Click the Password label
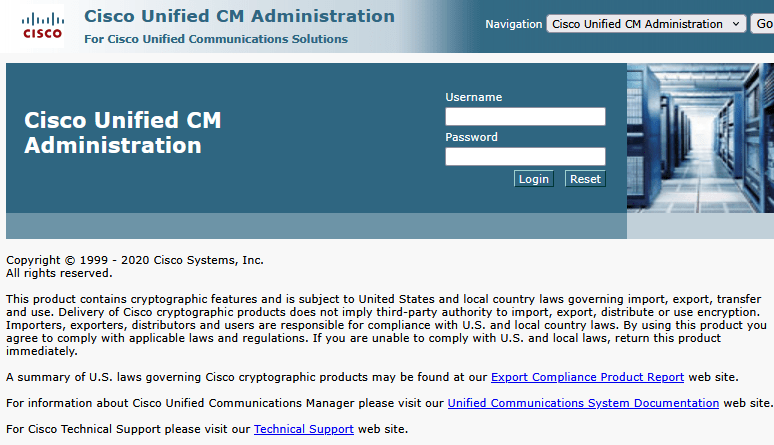Viewport: 774px width, 445px height. click(x=471, y=137)
